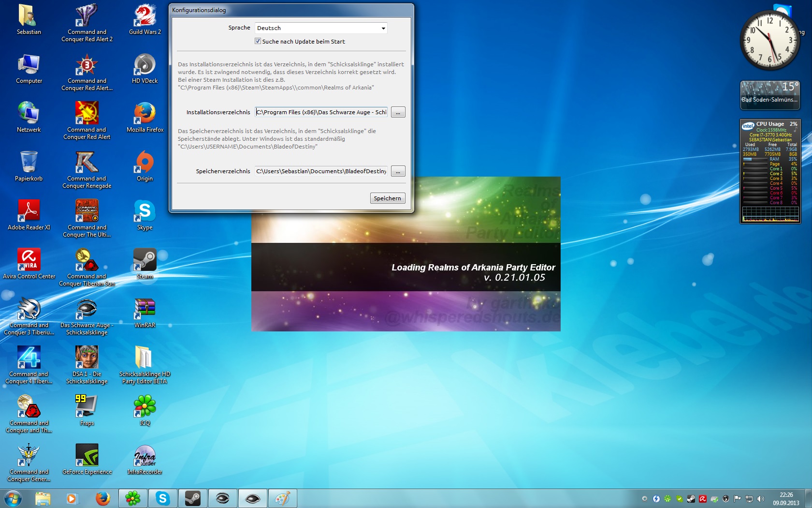Select the Papierkorb recycle bin icon
This screenshot has width=812, height=508.
pyautogui.click(x=29, y=167)
